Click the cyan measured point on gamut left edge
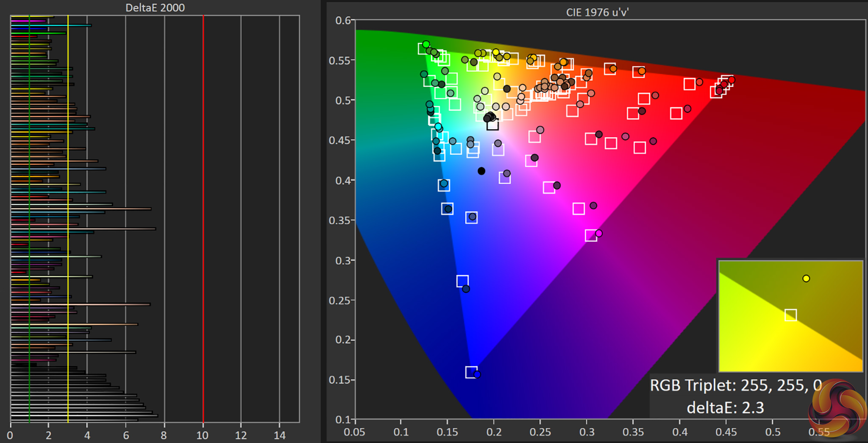This screenshot has height=443, width=868. [x=438, y=126]
